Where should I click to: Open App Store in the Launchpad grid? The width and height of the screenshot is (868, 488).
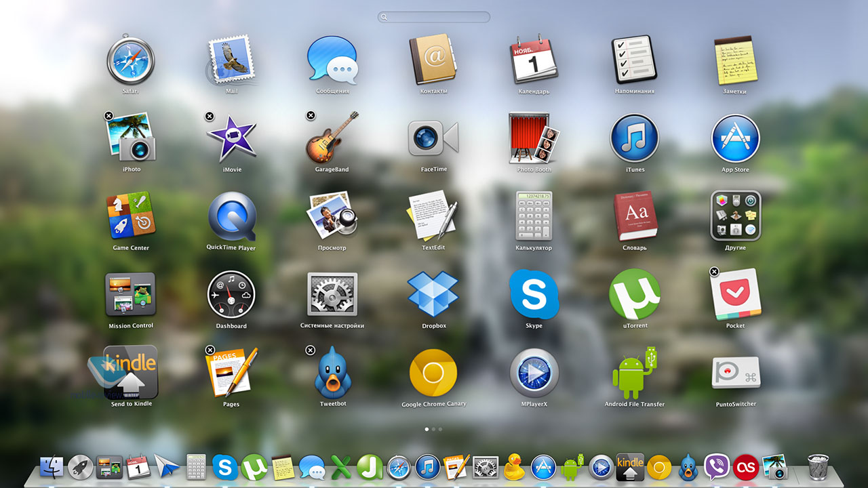click(735, 138)
